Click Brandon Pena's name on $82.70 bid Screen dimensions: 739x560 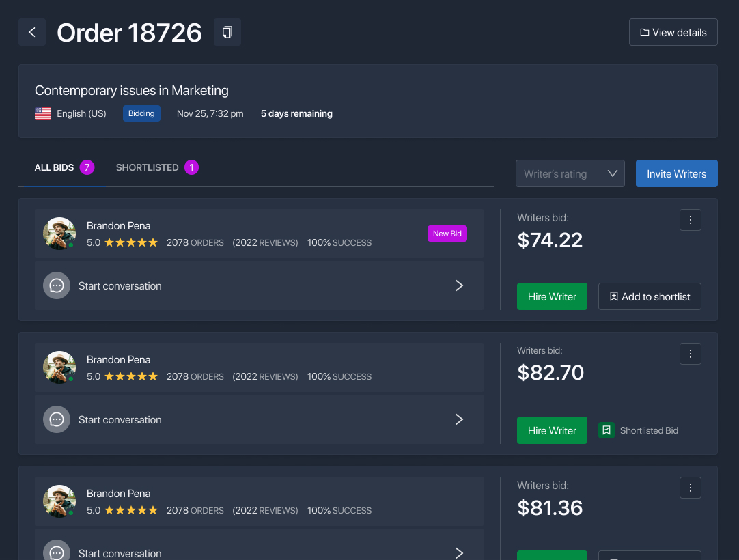coord(119,360)
